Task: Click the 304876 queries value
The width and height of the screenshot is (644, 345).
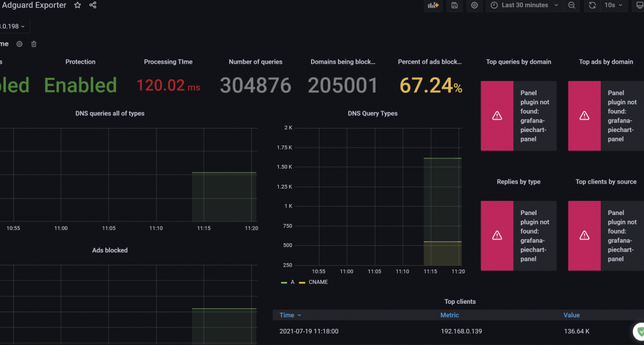Action: click(256, 86)
